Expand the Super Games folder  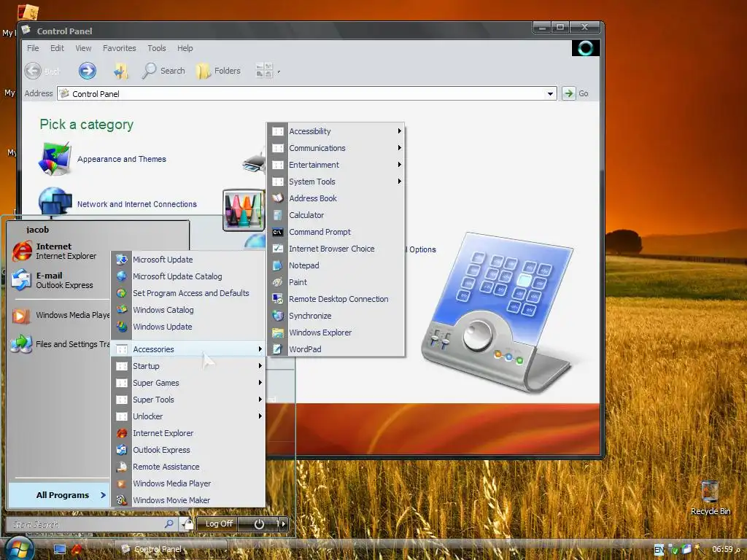click(189, 383)
